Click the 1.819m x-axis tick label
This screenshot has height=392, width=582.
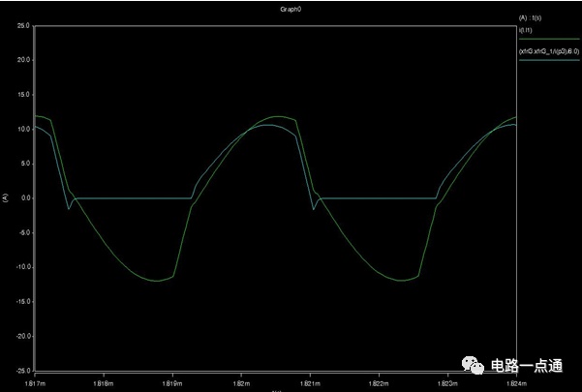pos(172,384)
